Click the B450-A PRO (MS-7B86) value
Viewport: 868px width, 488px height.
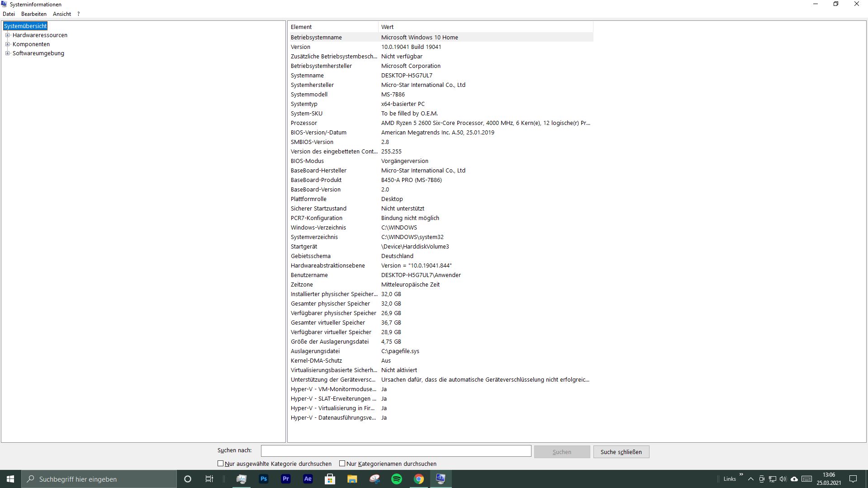(x=412, y=180)
